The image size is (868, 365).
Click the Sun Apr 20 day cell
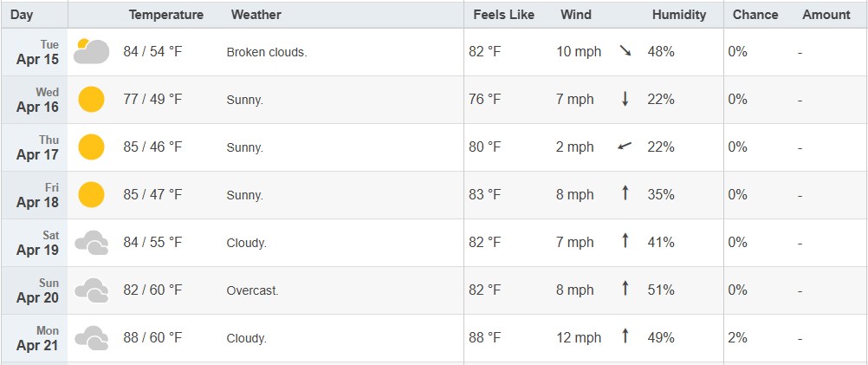tap(35, 290)
